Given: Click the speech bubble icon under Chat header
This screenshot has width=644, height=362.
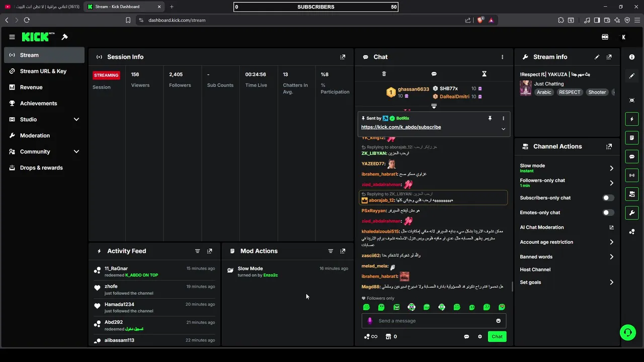Looking at the screenshot, I should (434, 74).
